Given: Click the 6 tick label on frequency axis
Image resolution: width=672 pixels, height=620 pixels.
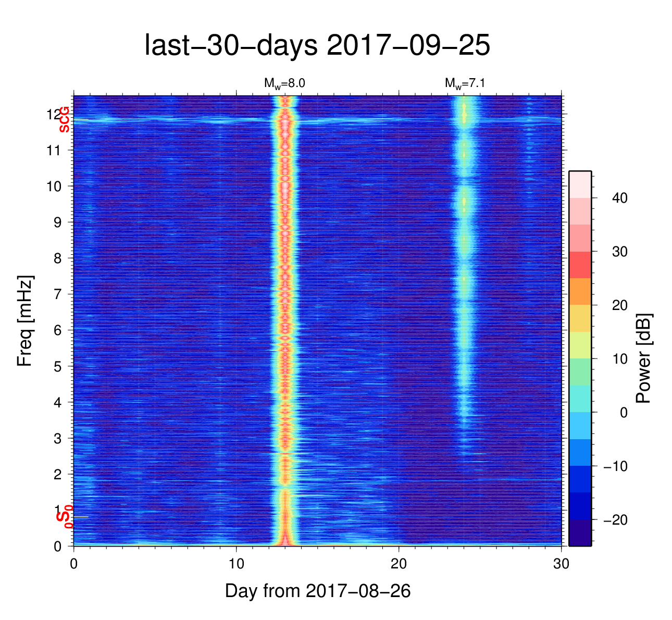Looking at the screenshot, I should click(x=58, y=330).
